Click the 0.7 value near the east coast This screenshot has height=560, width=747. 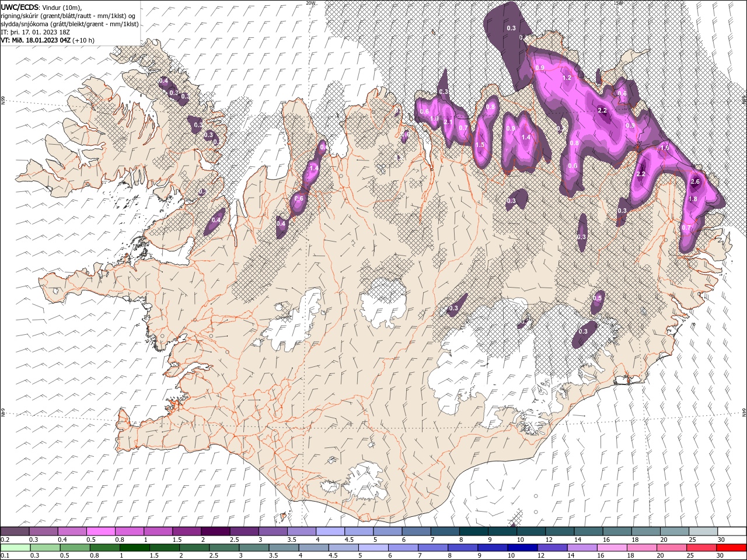pos(686,228)
